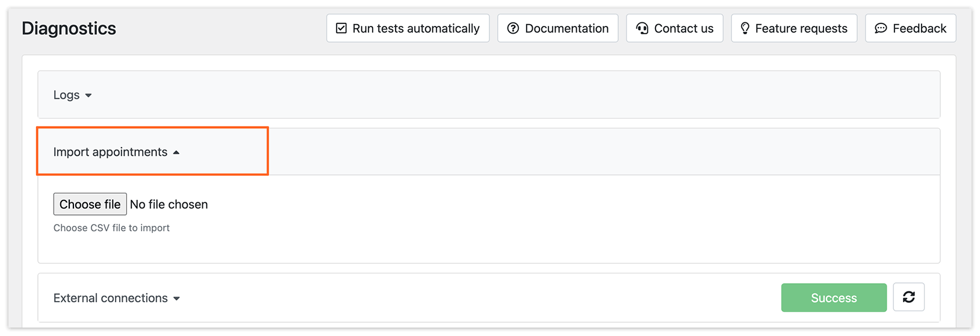
Task: Click the Diagnostics page heading
Action: click(x=69, y=28)
